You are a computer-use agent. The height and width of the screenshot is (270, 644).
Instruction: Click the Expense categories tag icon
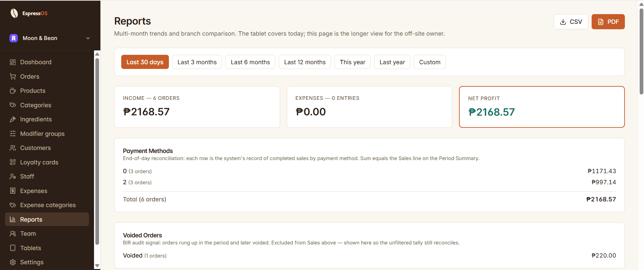tap(13, 205)
